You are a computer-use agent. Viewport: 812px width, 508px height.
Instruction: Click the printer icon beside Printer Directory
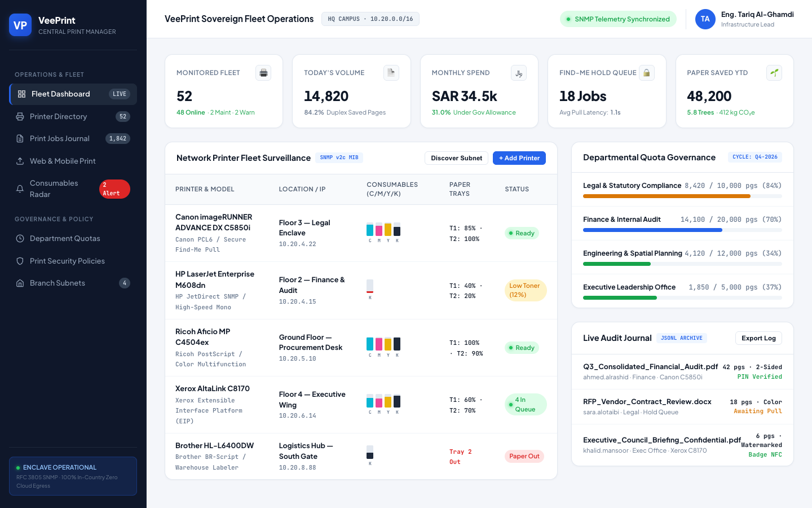20,116
